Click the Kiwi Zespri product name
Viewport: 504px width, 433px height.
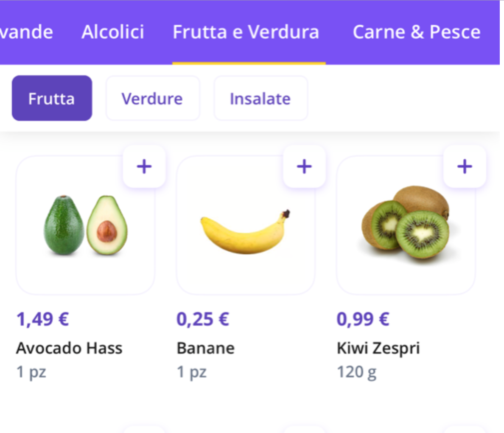pyautogui.click(x=378, y=348)
